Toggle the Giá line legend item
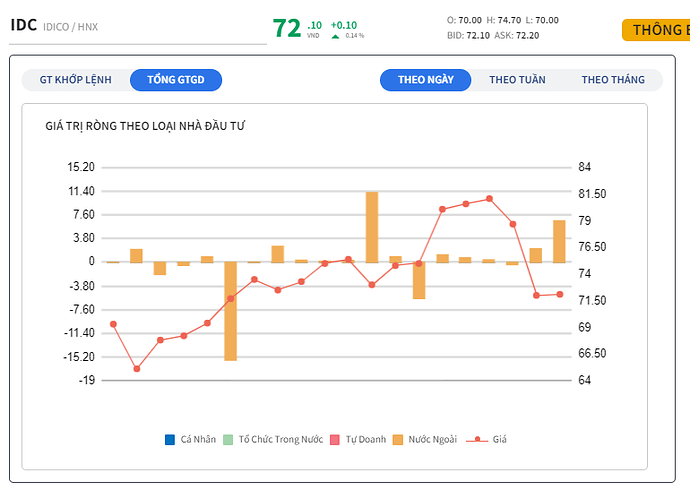The width and height of the screenshot is (690, 490). pyautogui.click(x=478, y=439)
